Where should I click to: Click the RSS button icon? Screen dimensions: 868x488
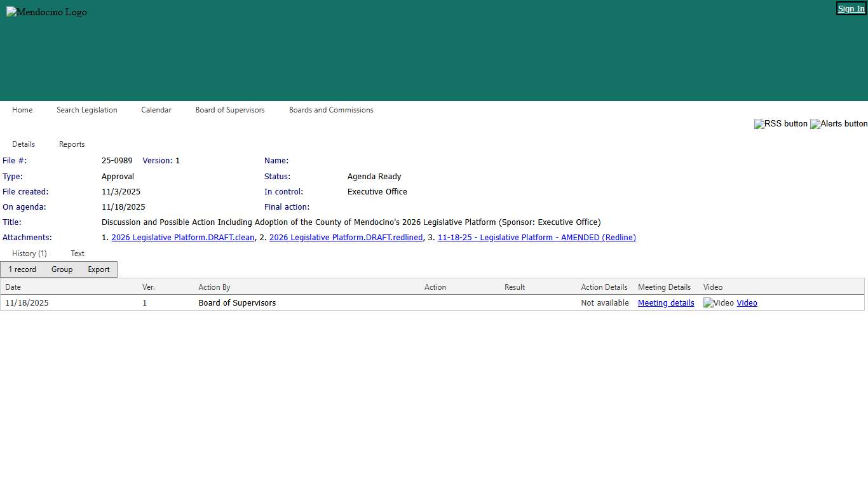tap(780, 124)
